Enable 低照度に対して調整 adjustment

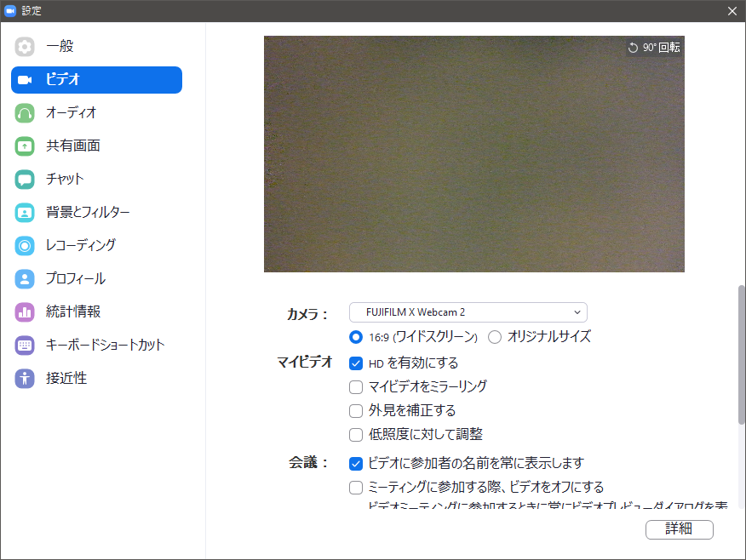pos(357,434)
